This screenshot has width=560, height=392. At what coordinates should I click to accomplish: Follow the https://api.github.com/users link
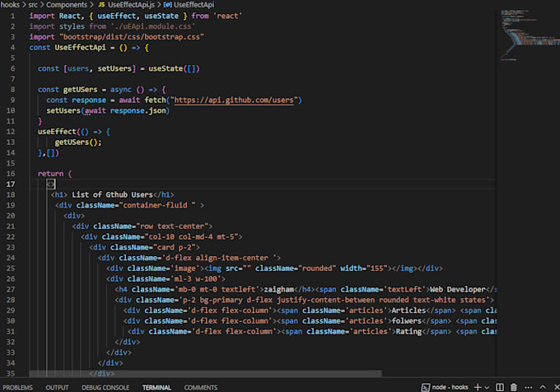pyautogui.click(x=234, y=100)
